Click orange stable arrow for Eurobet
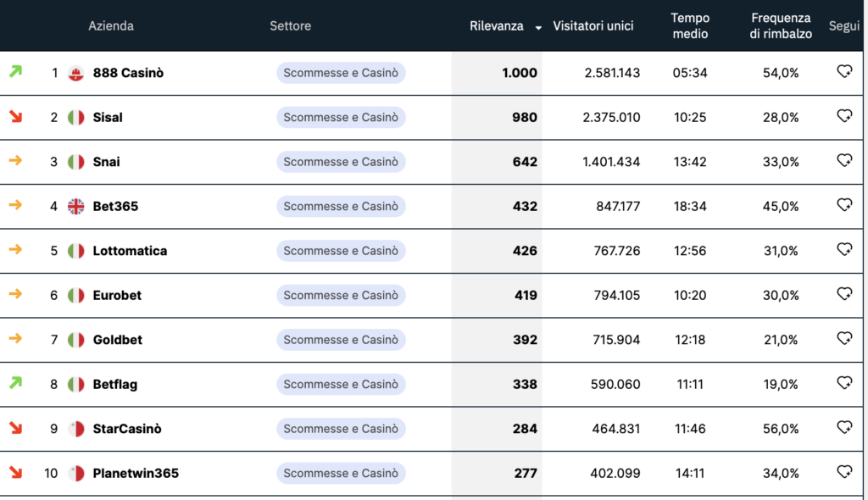The height and width of the screenshot is (500, 868). click(15, 294)
